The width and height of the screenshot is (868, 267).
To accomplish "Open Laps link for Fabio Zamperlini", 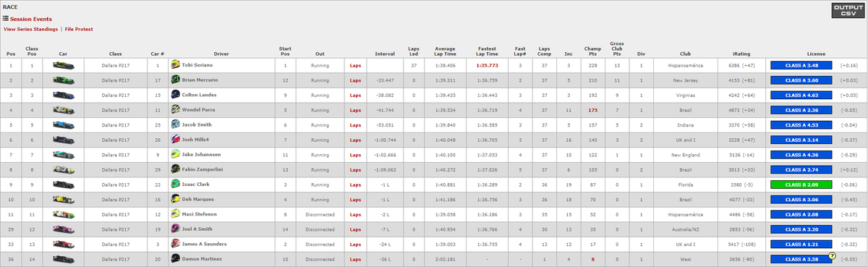I will (355, 169).
